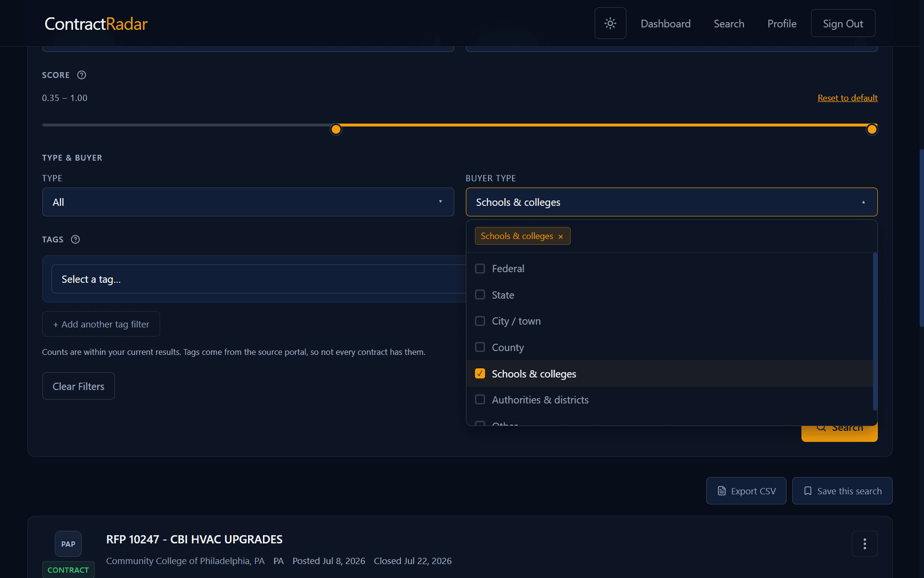Image resolution: width=924 pixels, height=578 pixels.
Task: Click the maximum score slider handle
Action: [x=872, y=129]
